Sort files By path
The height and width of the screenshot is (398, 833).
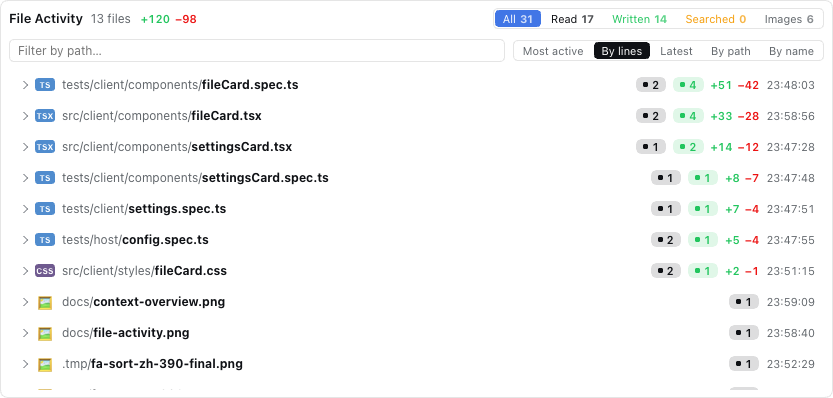730,51
